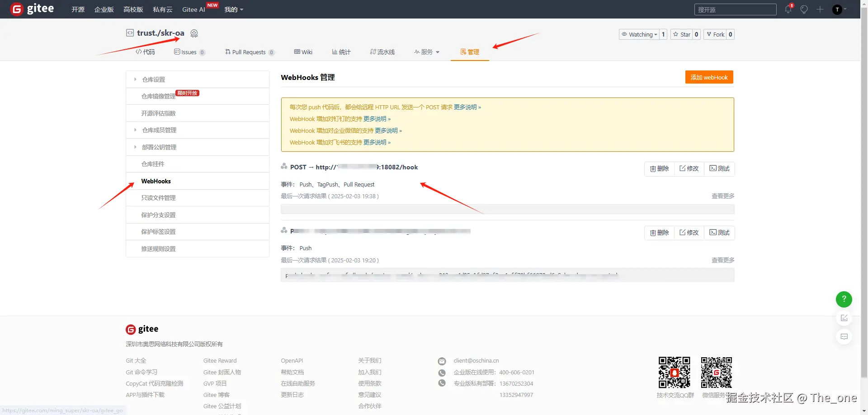Open the OpenAPI footer link
The image size is (868, 415).
click(292, 361)
